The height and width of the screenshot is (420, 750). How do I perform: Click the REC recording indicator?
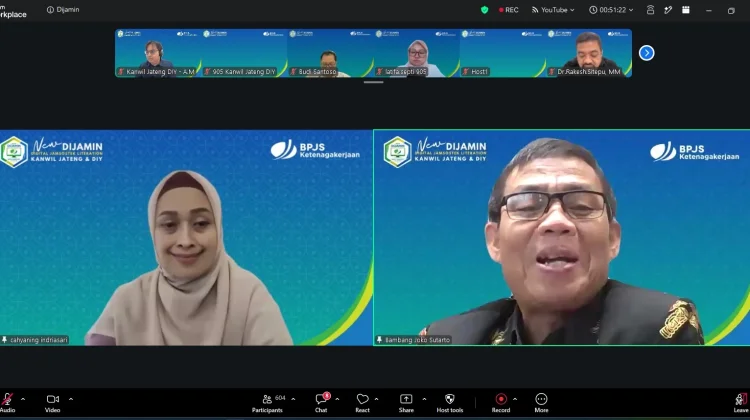[508, 10]
